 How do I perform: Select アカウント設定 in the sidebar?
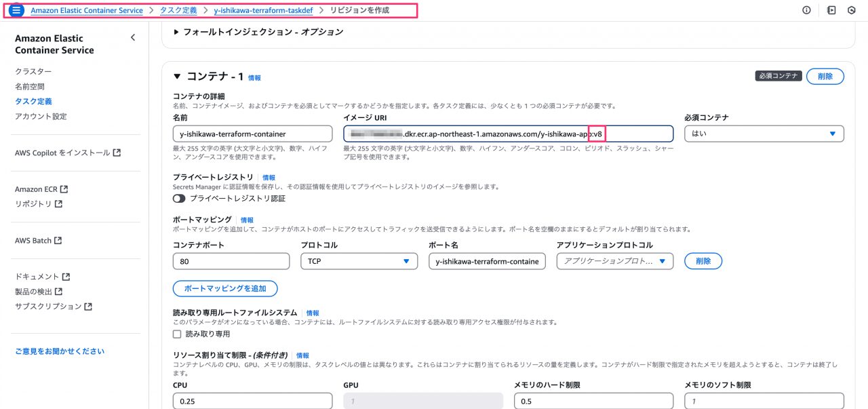point(41,116)
